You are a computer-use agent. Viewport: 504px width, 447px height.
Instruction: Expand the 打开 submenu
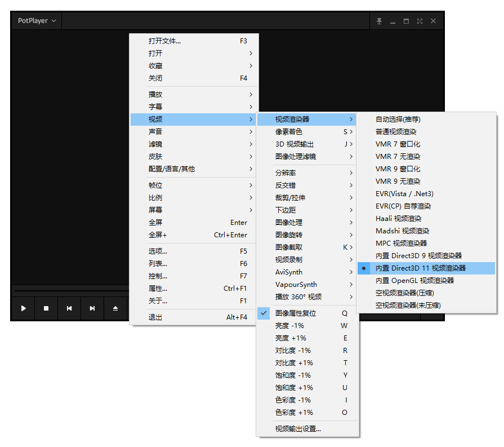(193, 54)
